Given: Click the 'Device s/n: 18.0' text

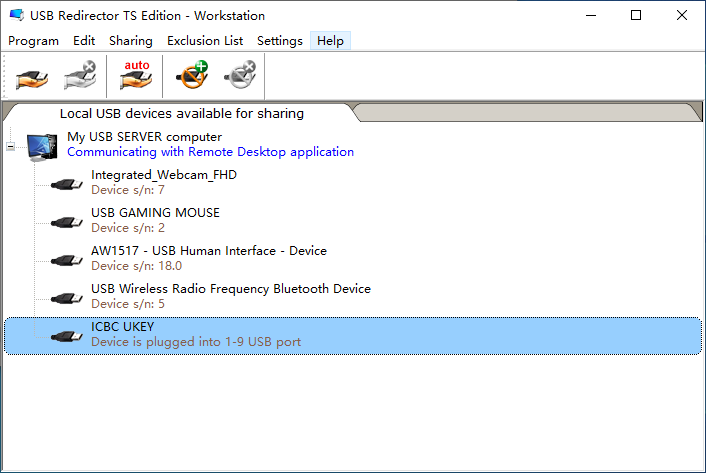Looking at the screenshot, I should pos(136,266).
